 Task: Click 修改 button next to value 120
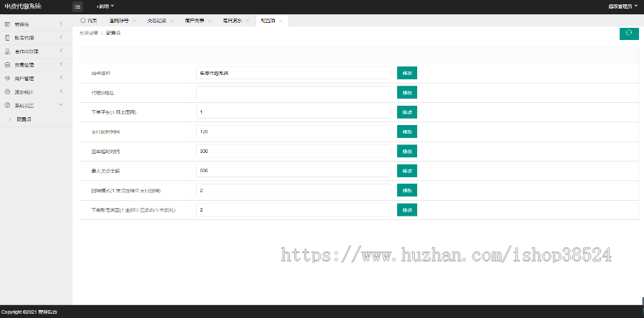point(406,131)
